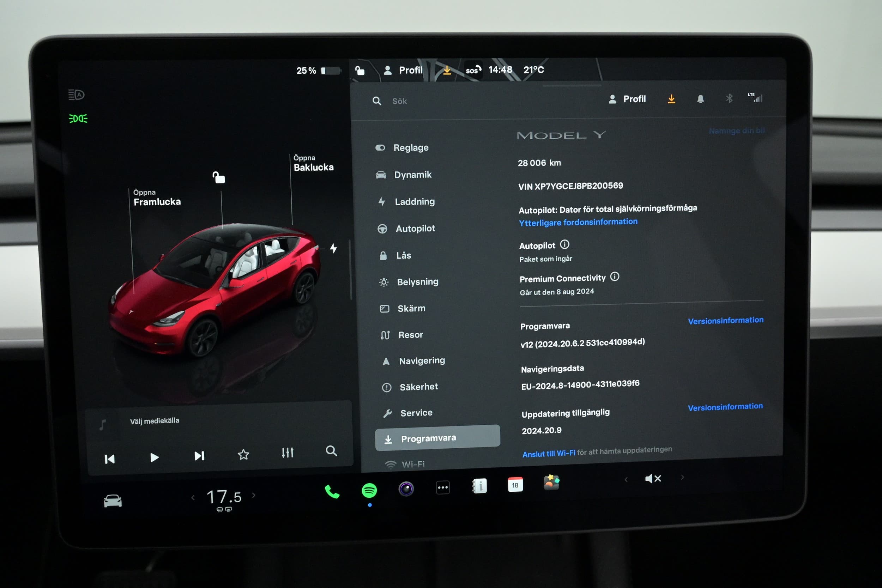The height and width of the screenshot is (588, 882).
Task: Tap the orange download icon beside the settings Profil
Action: point(671,99)
